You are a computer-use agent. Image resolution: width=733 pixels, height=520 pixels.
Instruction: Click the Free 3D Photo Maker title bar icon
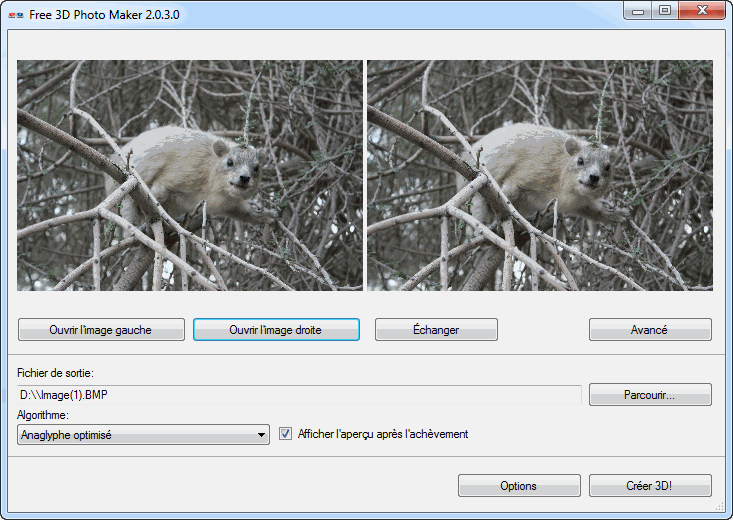(16, 15)
